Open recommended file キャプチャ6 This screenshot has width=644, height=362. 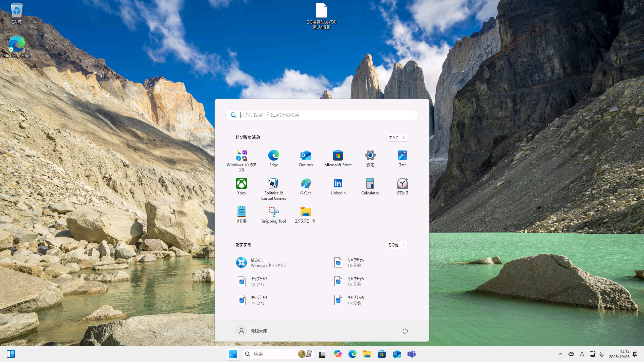pyautogui.click(x=355, y=262)
